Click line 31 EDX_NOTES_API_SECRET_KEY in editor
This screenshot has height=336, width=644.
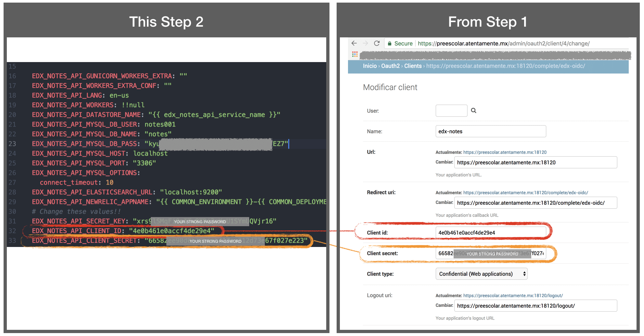pos(154,221)
